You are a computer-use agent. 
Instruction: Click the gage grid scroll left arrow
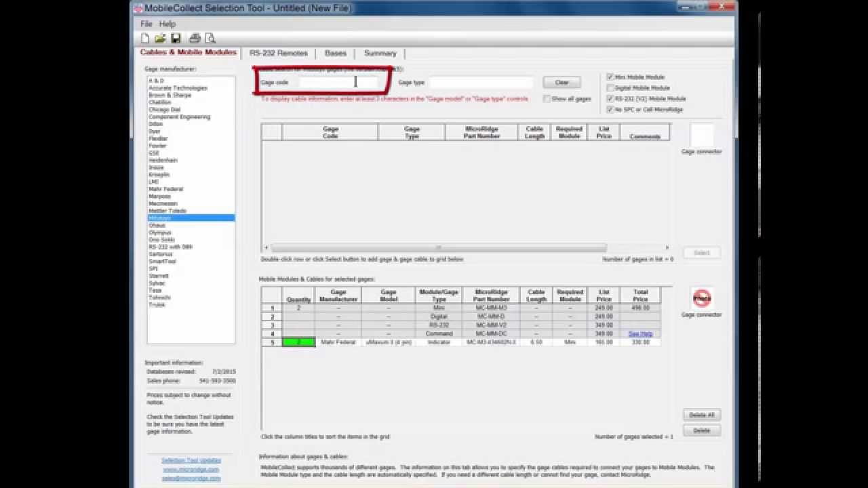coord(265,247)
